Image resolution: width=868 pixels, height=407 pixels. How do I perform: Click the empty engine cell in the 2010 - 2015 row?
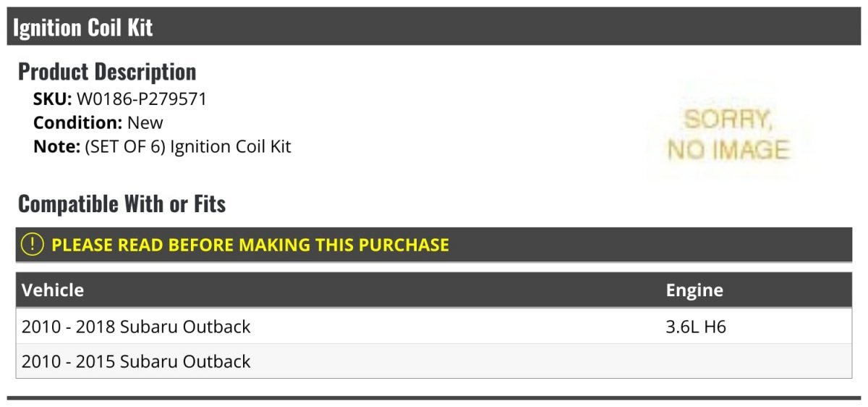[756, 361]
